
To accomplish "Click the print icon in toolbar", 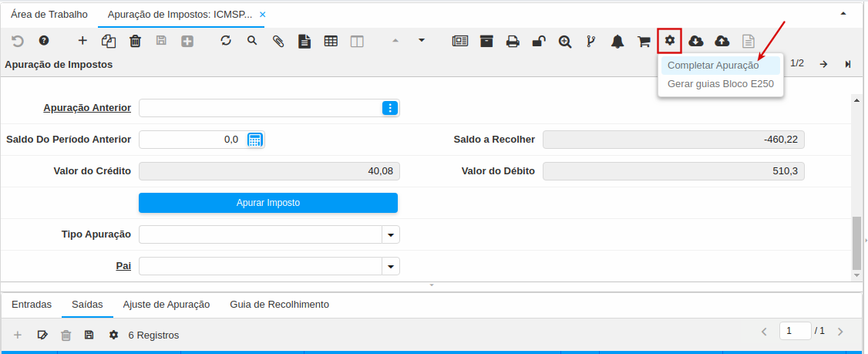I will (513, 42).
